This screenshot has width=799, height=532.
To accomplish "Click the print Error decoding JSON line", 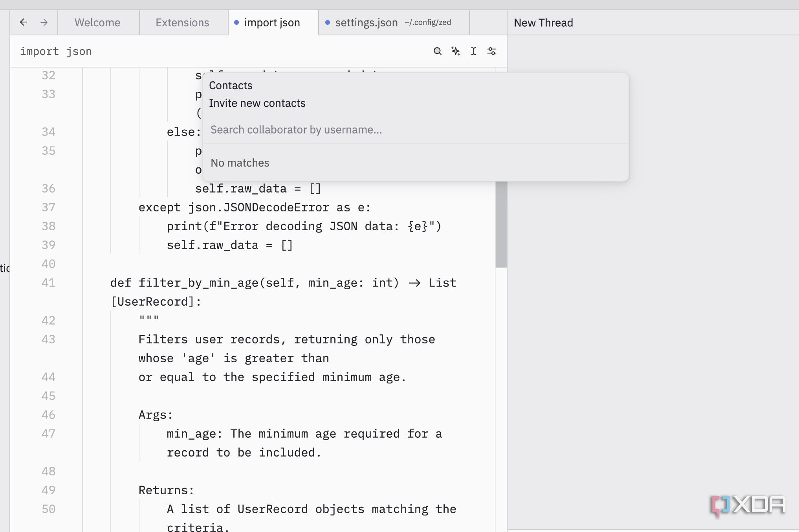I will [304, 226].
